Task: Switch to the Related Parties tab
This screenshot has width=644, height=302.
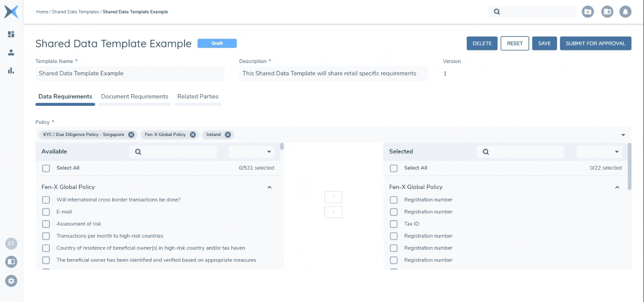Action: tap(197, 97)
